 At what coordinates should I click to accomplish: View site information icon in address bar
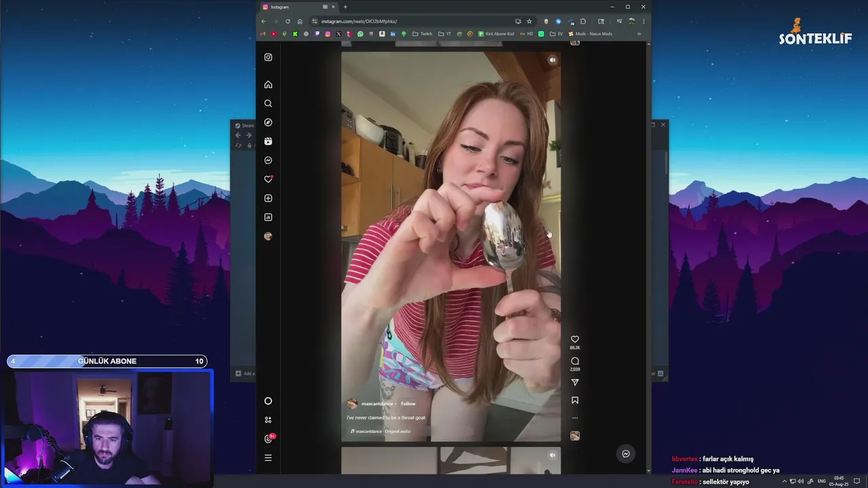[315, 21]
